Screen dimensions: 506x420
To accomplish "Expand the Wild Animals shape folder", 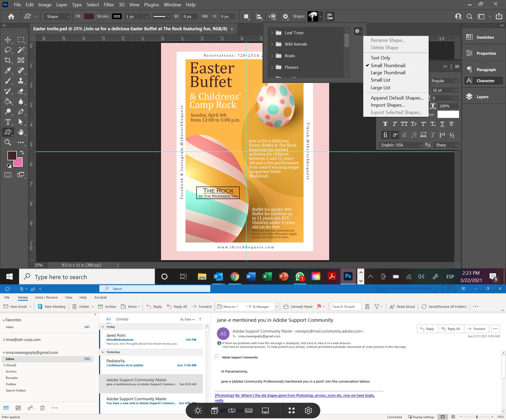I will coord(272,44).
